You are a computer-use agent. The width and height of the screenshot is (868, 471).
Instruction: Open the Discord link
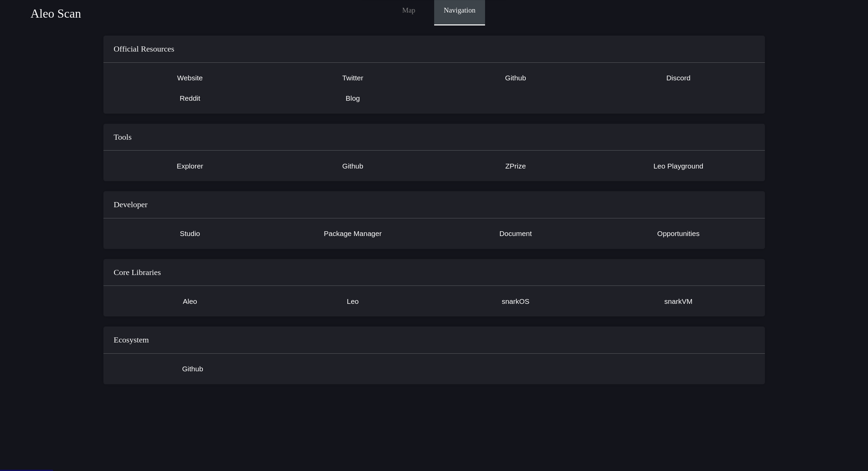678,78
